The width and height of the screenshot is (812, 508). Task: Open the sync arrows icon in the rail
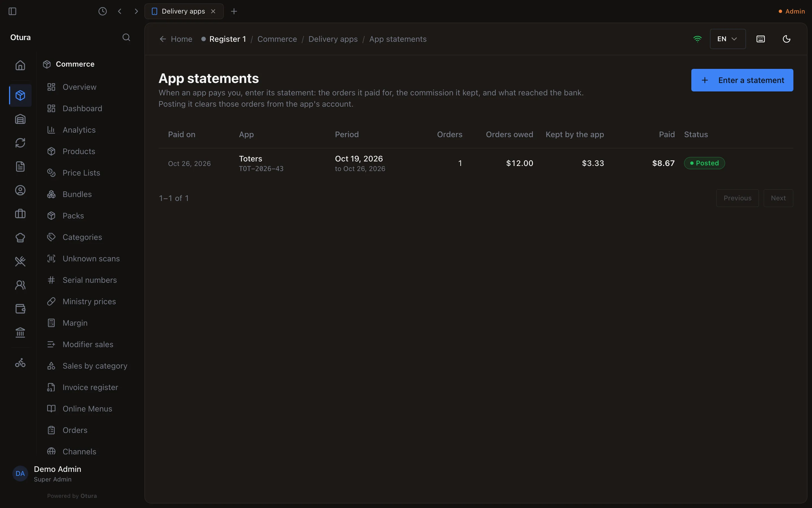tap(20, 143)
